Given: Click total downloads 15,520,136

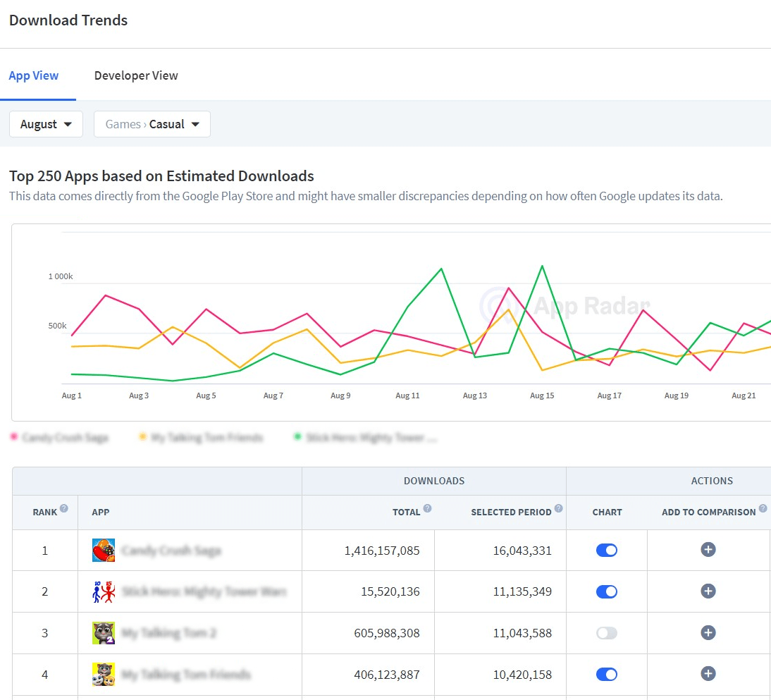Looking at the screenshot, I should 390,591.
